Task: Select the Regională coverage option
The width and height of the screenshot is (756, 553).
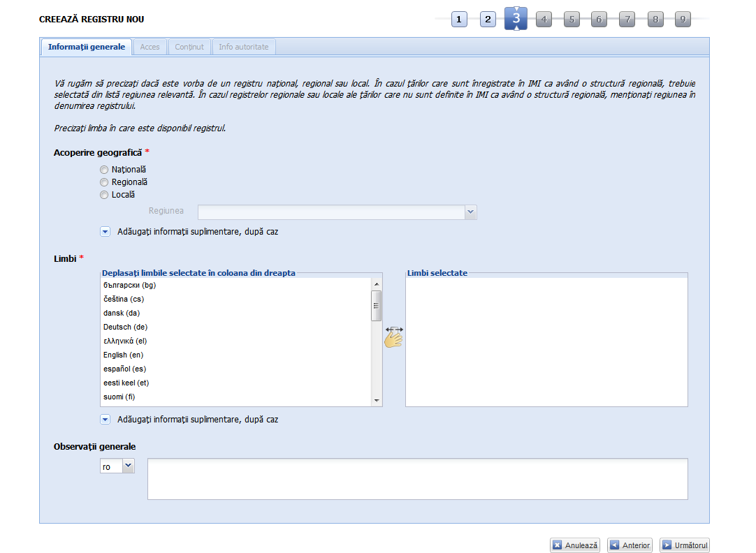Action: pos(104,182)
